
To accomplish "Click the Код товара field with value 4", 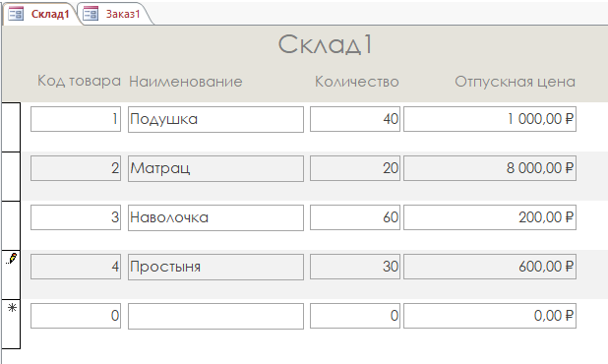I will [76, 267].
